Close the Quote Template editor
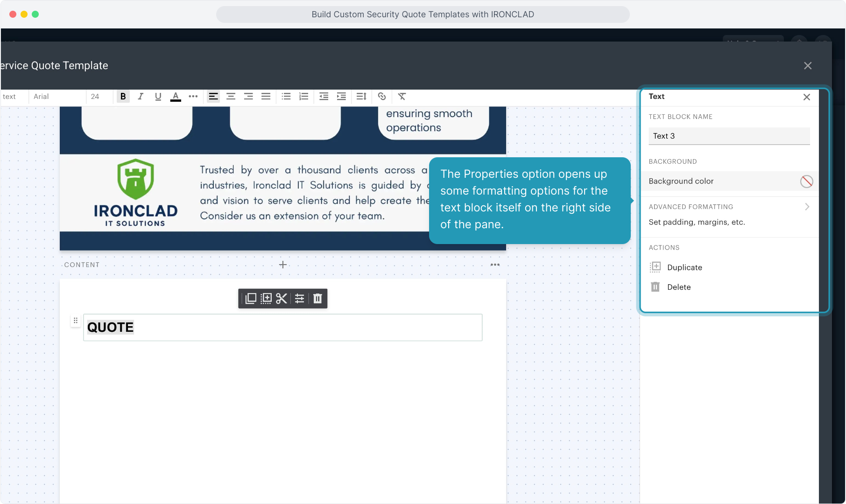The width and height of the screenshot is (846, 504). [808, 66]
